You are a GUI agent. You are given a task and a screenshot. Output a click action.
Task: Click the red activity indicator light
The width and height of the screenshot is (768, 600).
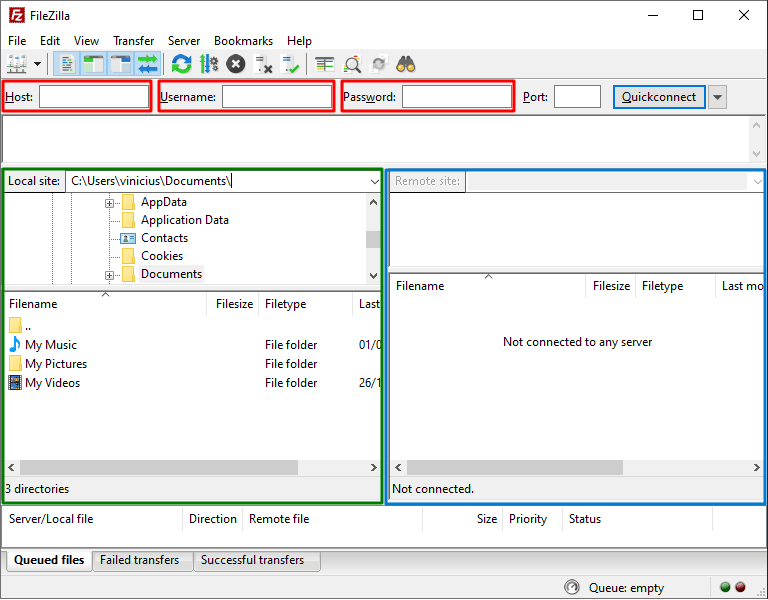(740, 587)
